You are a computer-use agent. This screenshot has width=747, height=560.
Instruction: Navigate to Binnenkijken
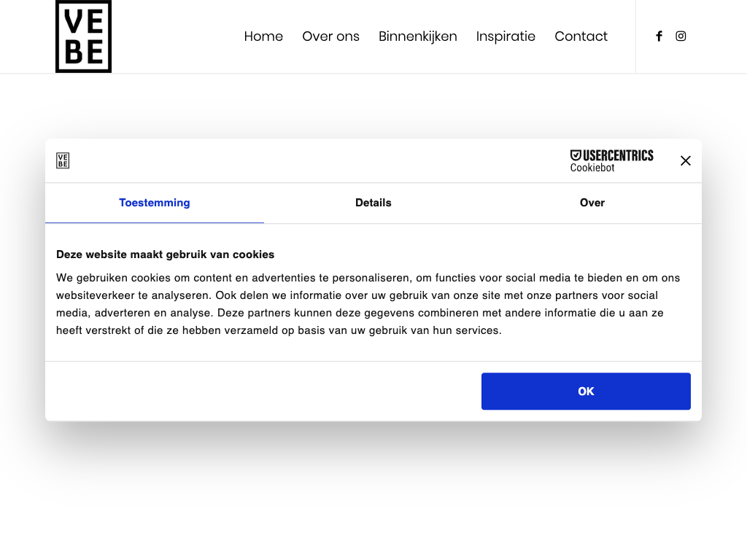[417, 36]
